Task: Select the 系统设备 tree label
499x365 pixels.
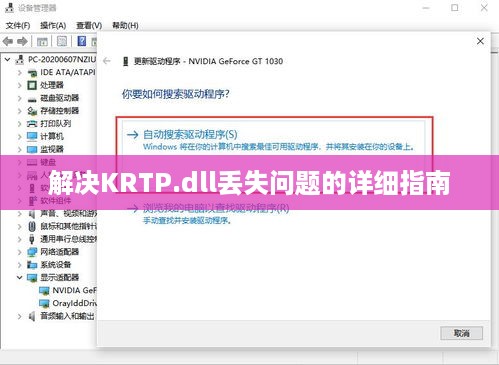Action: pos(56,265)
